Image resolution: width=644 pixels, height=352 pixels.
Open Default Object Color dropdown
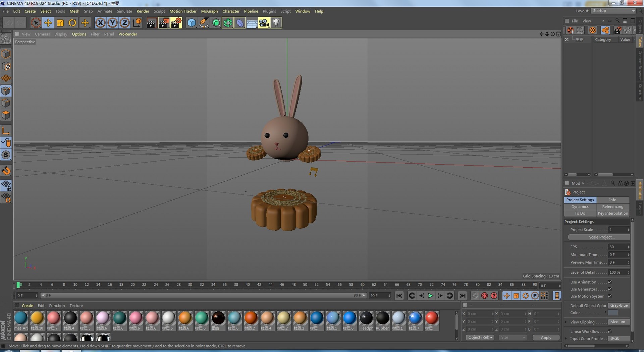[x=619, y=306]
